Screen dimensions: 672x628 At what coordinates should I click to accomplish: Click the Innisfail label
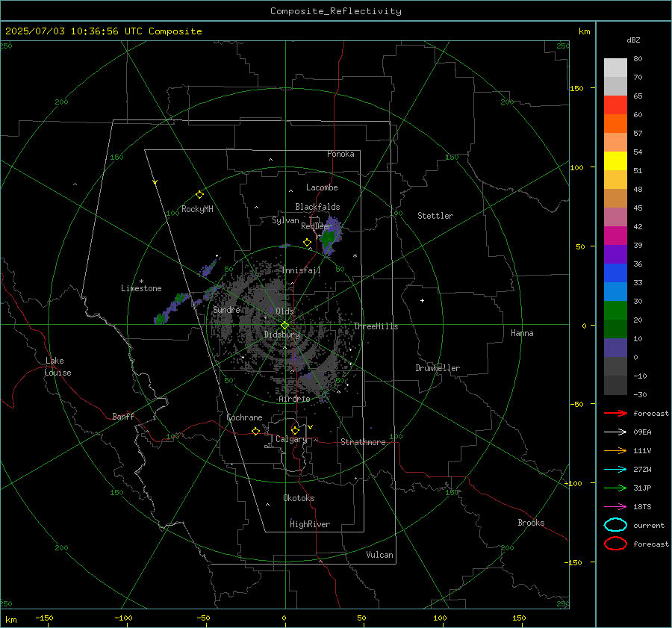pyautogui.click(x=301, y=270)
